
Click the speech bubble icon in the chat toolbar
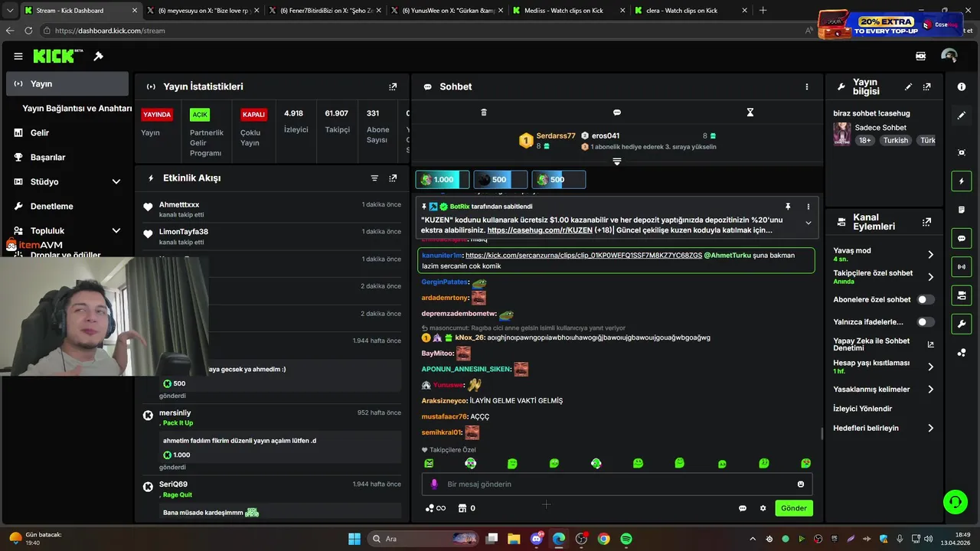617,112
